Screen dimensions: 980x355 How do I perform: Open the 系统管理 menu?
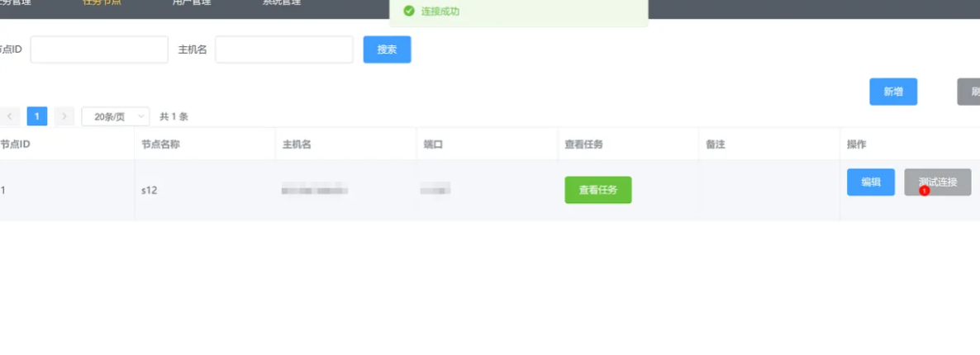click(x=282, y=2)
